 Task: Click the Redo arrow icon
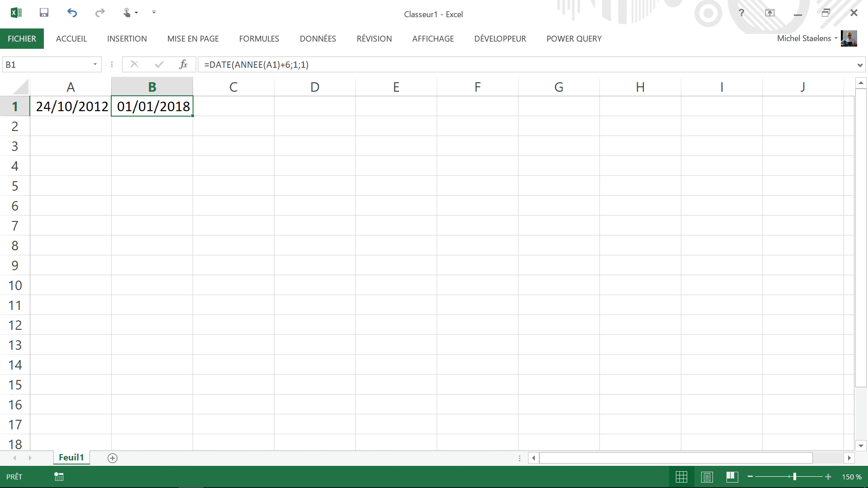[100, 13]
